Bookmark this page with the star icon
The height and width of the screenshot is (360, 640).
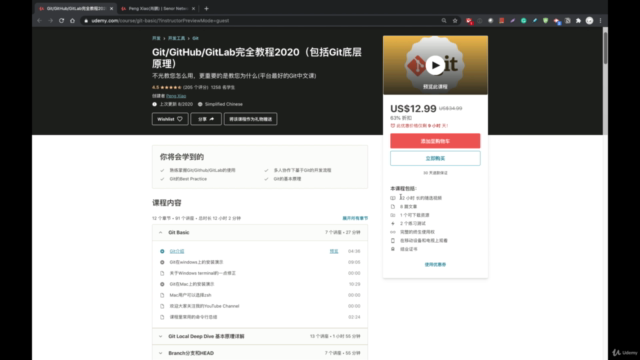[x=455, y=20]
